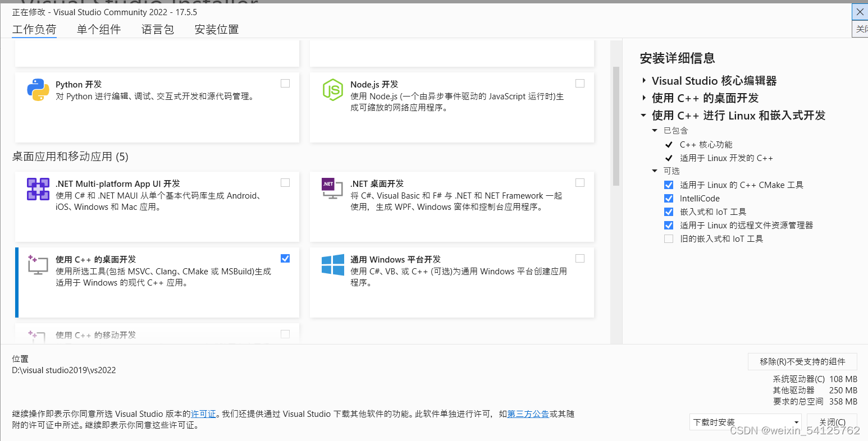Click the 关闭(C) button

pyautogui.click(x=832, y=422)
